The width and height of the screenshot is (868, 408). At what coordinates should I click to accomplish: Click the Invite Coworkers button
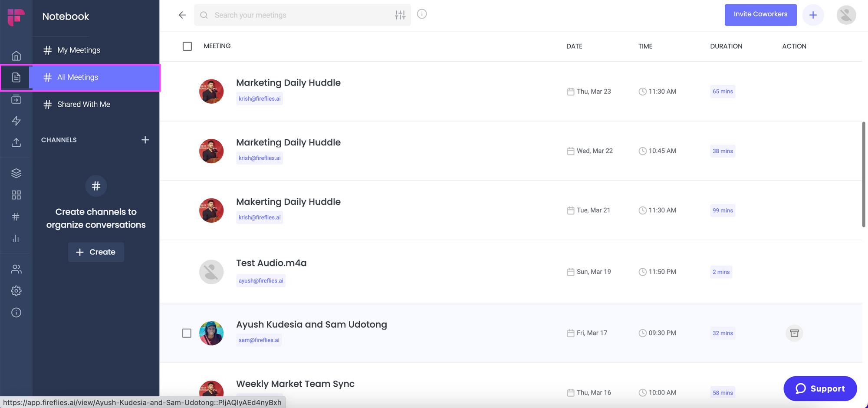tap(760, 15)
